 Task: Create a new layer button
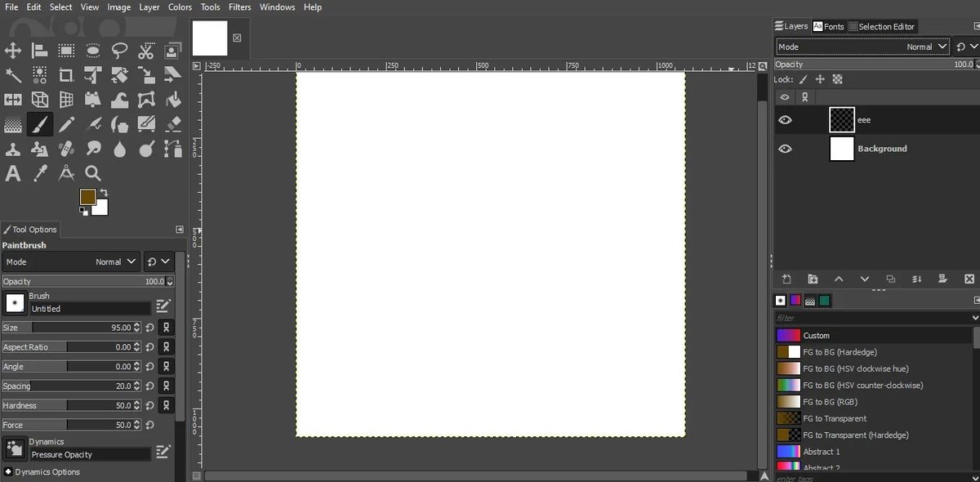click(786, 279)
